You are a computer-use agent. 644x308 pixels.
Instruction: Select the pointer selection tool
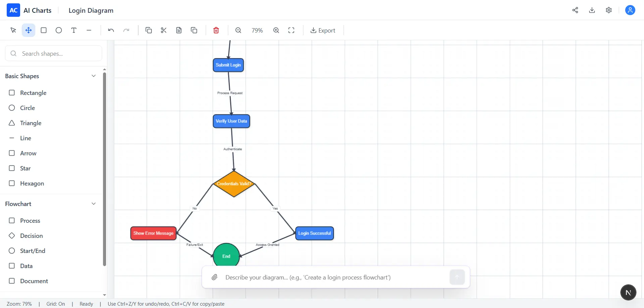pyautogui.click(x=13, y=30)
